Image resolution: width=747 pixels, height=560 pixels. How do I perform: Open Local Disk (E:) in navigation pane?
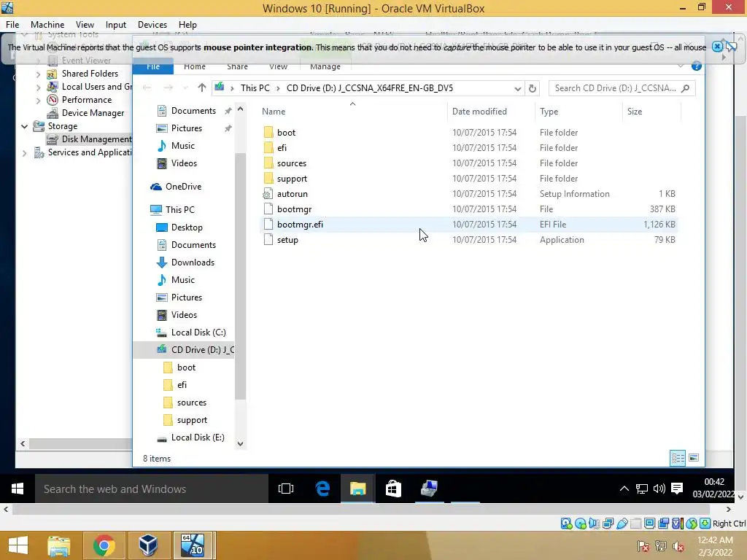click(197, 437)
